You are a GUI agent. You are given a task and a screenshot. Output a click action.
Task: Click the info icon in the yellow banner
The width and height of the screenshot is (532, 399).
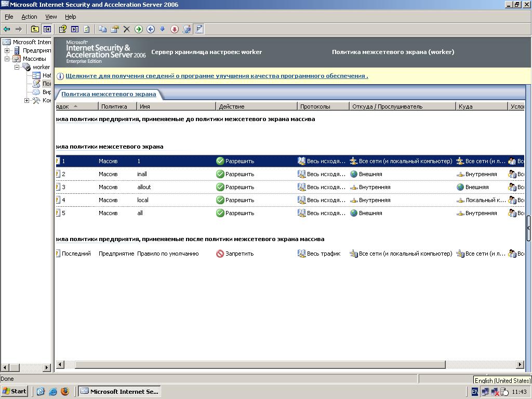[x=60, y=76]
